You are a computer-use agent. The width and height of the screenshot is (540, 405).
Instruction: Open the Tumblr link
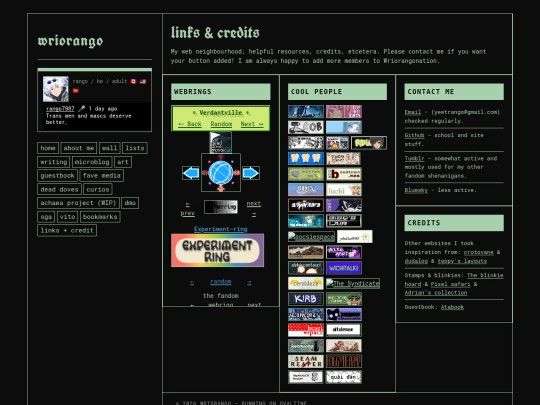point(414,158)
